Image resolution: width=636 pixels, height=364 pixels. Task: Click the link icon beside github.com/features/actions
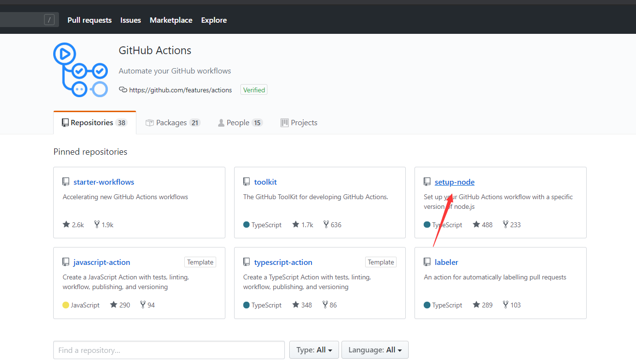[x=123, y=90]
